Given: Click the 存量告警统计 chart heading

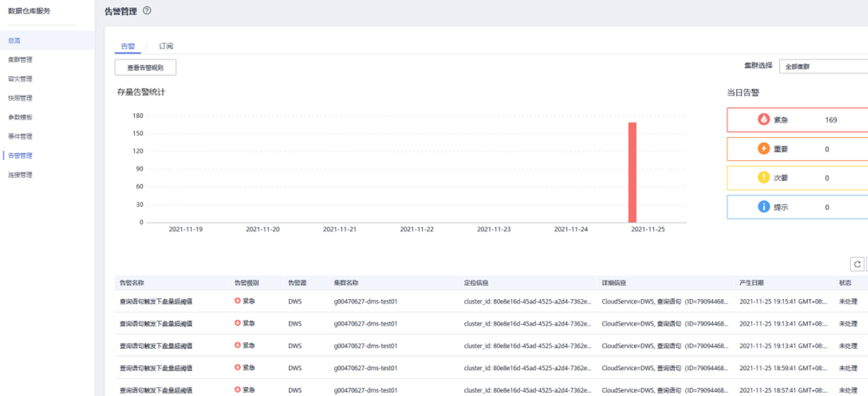Looking at the screenshot, I should coord(141,92).
